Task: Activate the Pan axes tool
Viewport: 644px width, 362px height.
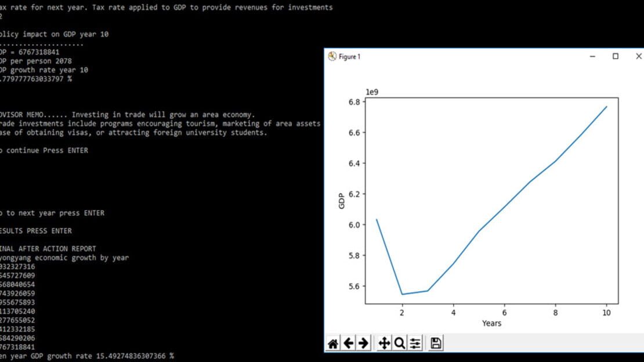Action: [x=384, y=343]
